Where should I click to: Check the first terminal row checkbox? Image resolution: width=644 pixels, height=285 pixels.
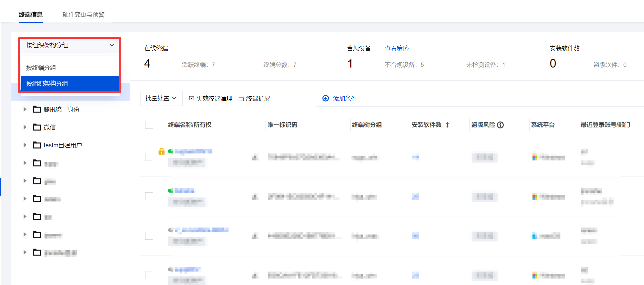149,157
